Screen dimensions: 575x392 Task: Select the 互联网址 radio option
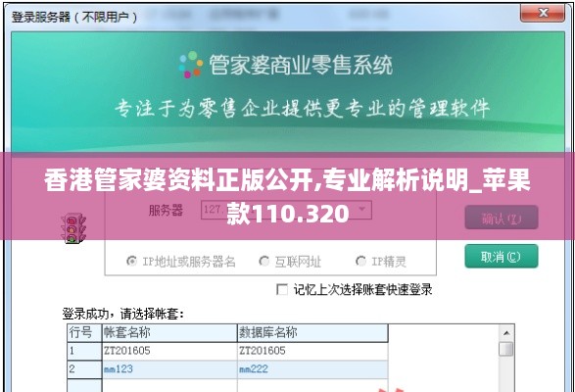click(x=264, y=261)
